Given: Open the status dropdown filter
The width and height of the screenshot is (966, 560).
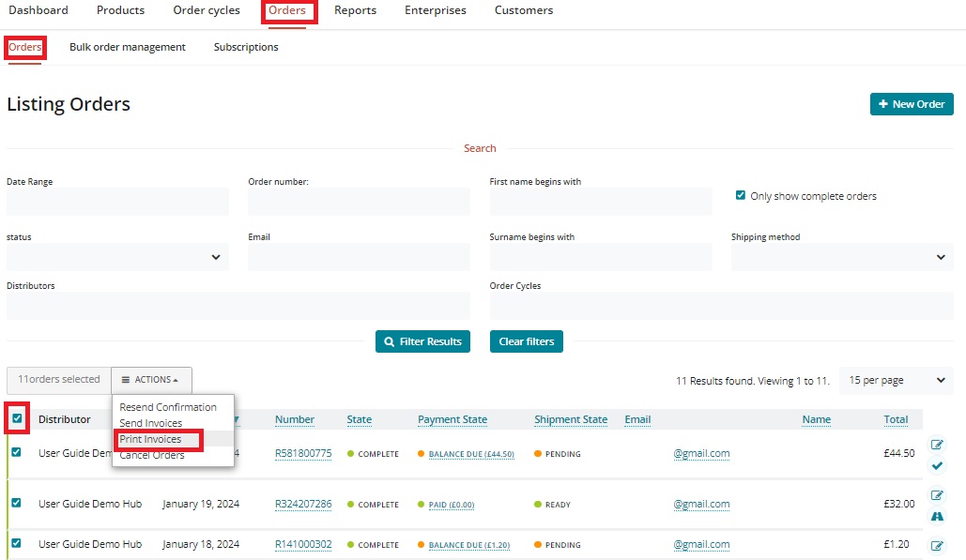Looking at the screenshot, I should coord(117,257).
